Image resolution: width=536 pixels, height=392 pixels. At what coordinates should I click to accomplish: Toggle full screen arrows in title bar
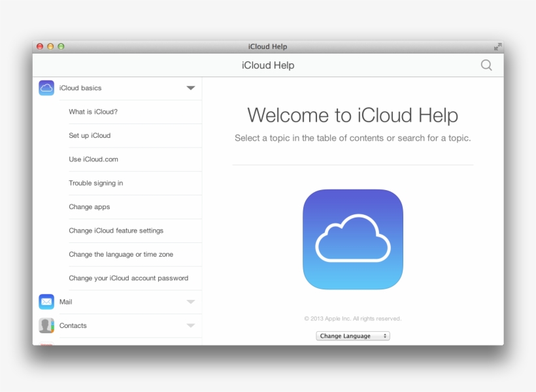[x=497, y=46]
